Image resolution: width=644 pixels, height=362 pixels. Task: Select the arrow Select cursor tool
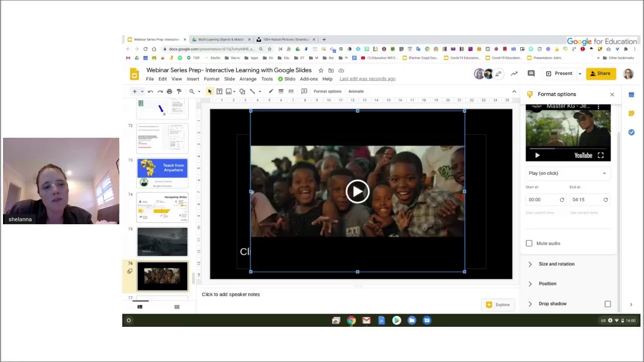click(x=210, y=92)
